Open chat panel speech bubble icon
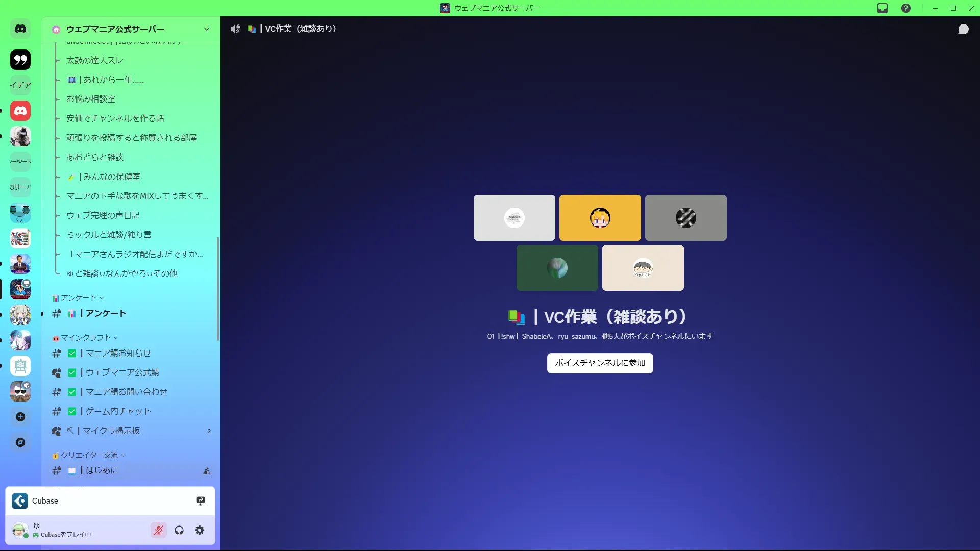Image resolution: width=980 pixels, height=551 pixels. (963, 29)
